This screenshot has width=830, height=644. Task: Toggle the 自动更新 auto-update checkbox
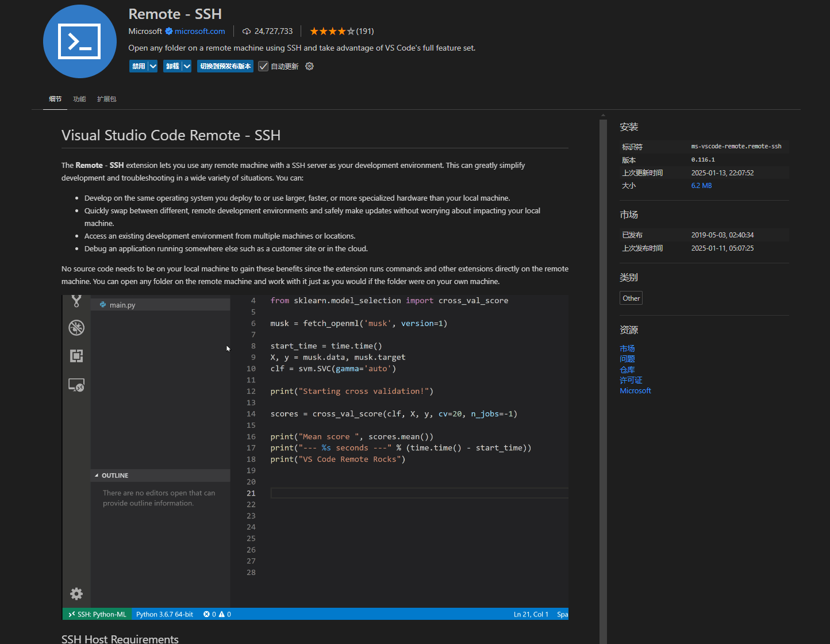pos(263,66)
